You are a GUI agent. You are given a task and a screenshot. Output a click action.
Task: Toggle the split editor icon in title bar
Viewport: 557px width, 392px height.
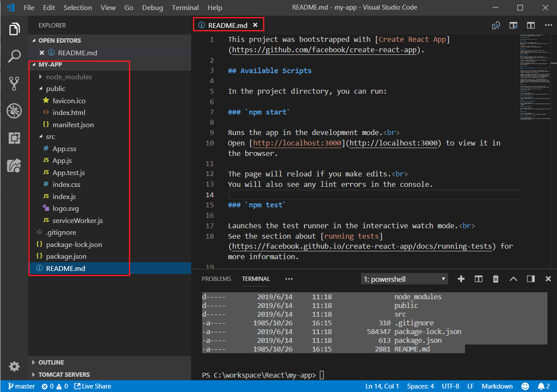point(530,25)
